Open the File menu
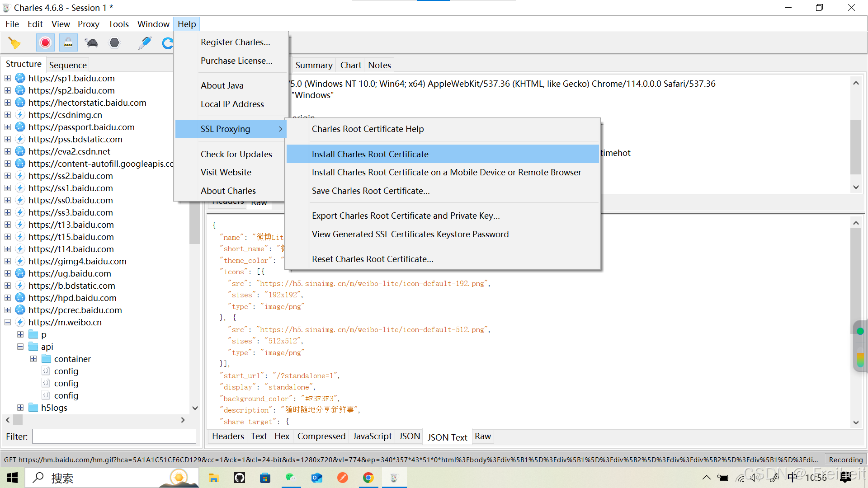This screenshot has height=488, width=868. [x=12, y=24]
